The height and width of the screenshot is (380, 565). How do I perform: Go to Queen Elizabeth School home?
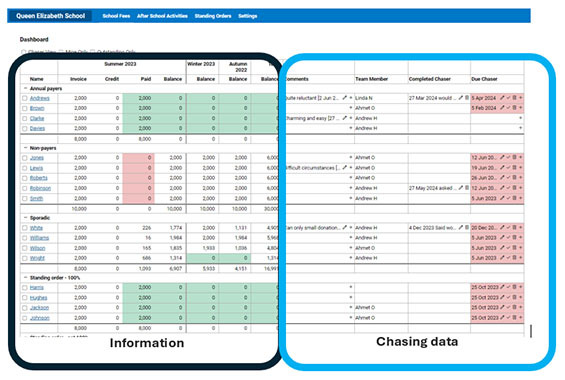(50, 16)
